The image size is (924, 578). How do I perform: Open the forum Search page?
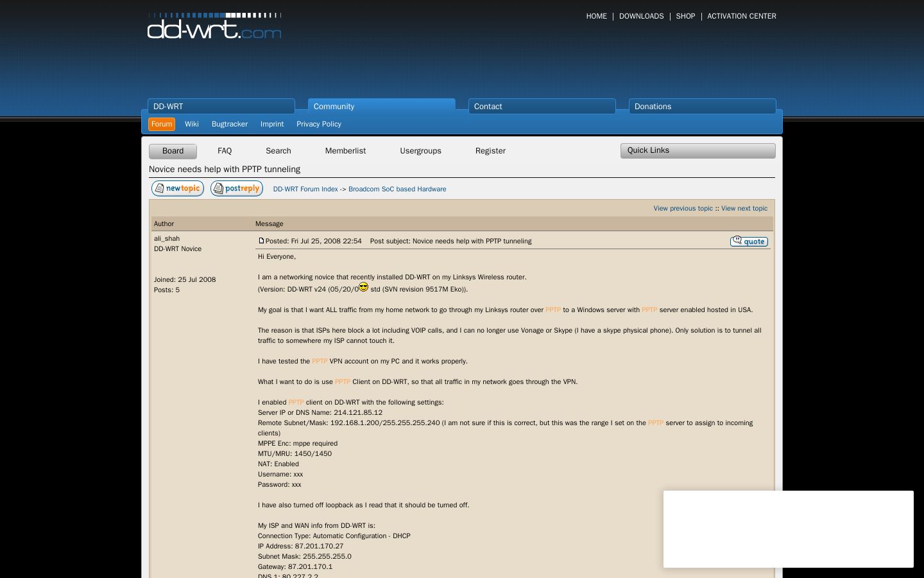pos(278,151)
